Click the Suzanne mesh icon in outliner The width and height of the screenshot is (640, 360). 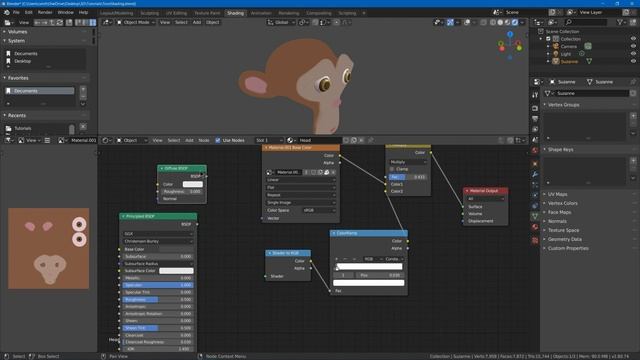click(556, 61)
